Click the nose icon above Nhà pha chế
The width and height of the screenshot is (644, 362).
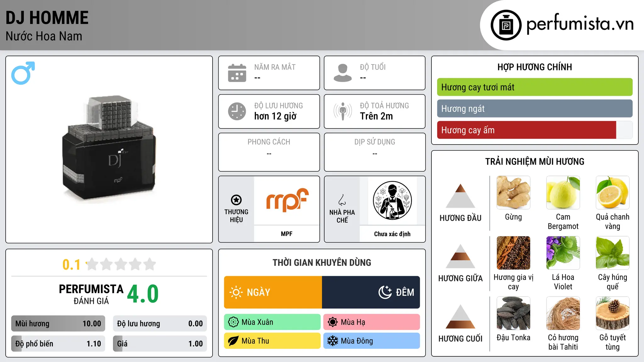point(342,200)
